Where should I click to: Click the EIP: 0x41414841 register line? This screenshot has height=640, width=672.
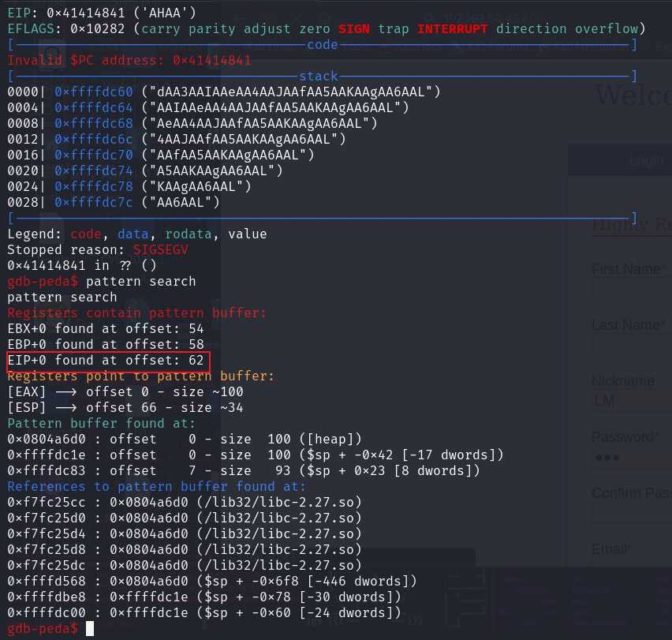coord(102,13)
